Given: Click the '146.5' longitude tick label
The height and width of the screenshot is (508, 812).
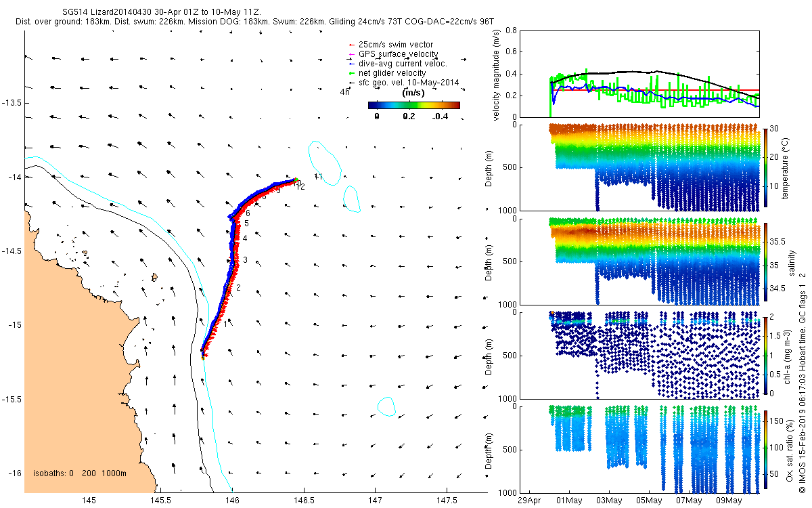Looking at the screenshot, I should 304,500.
